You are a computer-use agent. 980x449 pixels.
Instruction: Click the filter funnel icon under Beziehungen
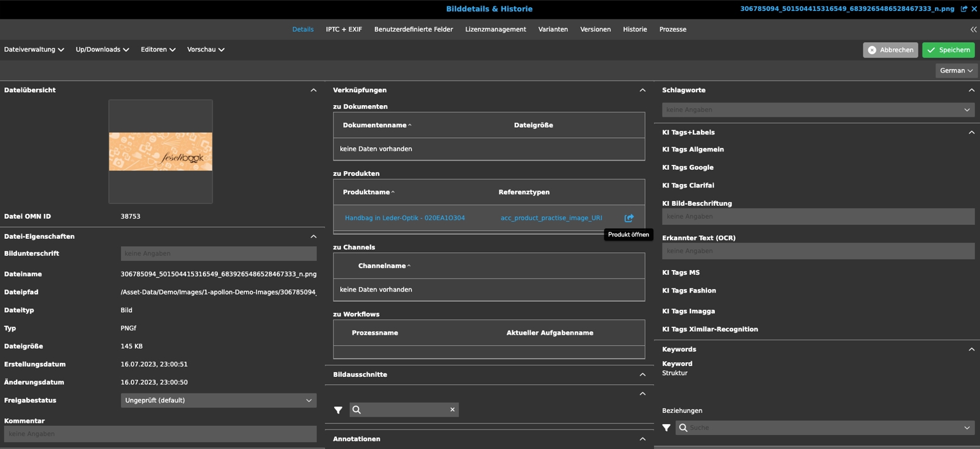point(666,428)
